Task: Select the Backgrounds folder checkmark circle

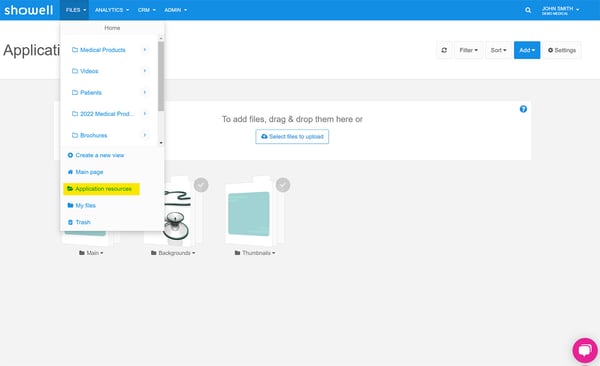Action: [x=201, y=185]
